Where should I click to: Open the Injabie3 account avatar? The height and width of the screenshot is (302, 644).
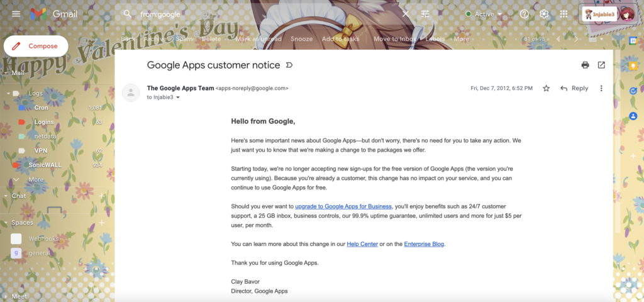[x=628, y=14]
